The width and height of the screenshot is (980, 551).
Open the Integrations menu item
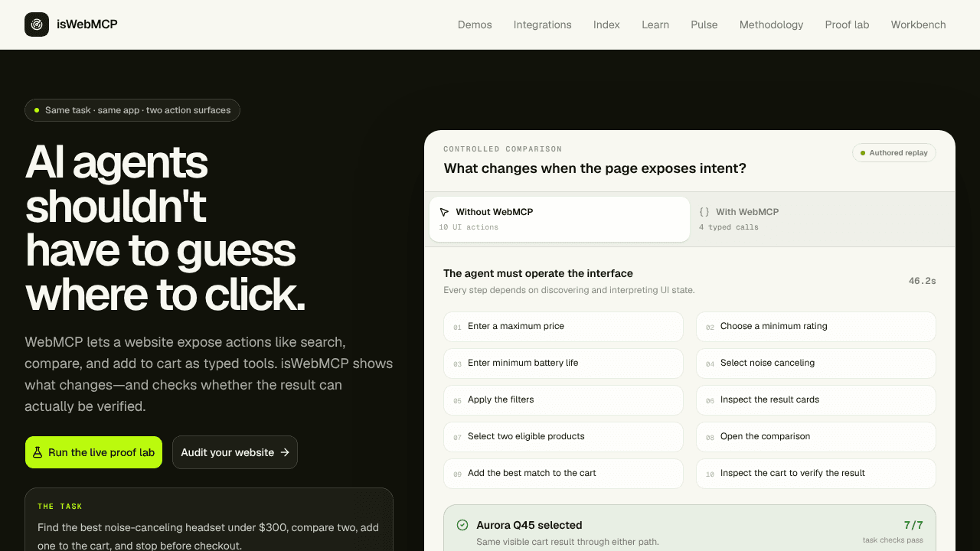[543, 24]
